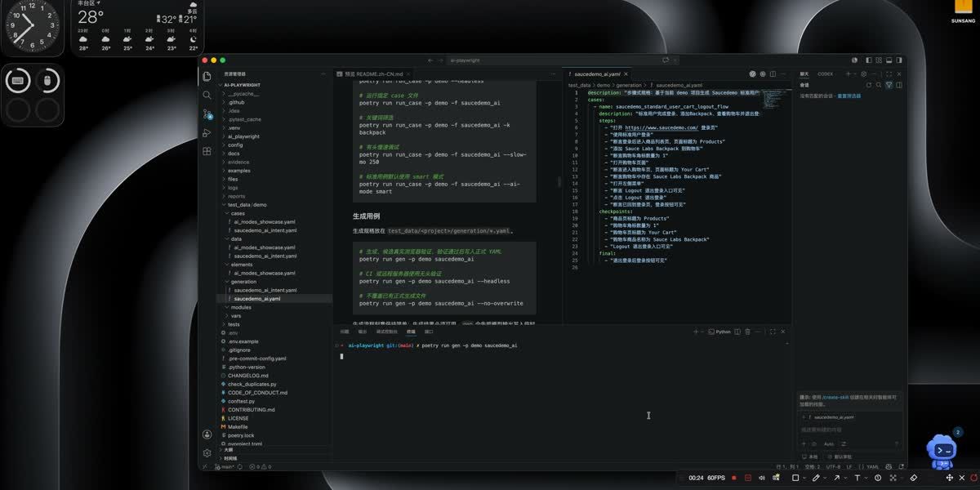
Task: Select the eraser annotation tool
Action: tap(914, 478)
